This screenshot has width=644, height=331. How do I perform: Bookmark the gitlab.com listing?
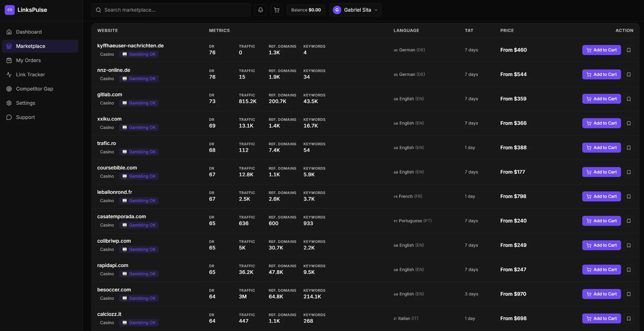[x=629, y=99]
